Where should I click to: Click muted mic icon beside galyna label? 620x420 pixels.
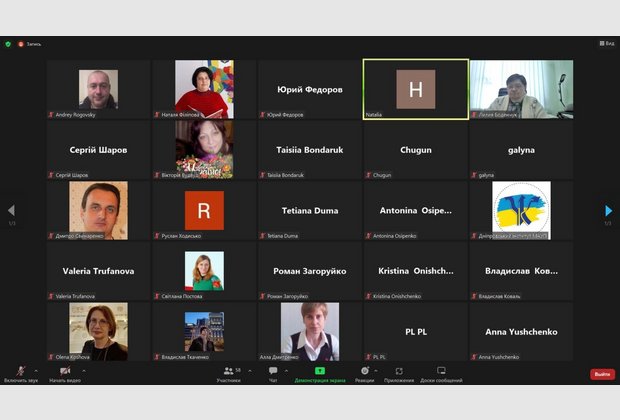click(474, 175)
